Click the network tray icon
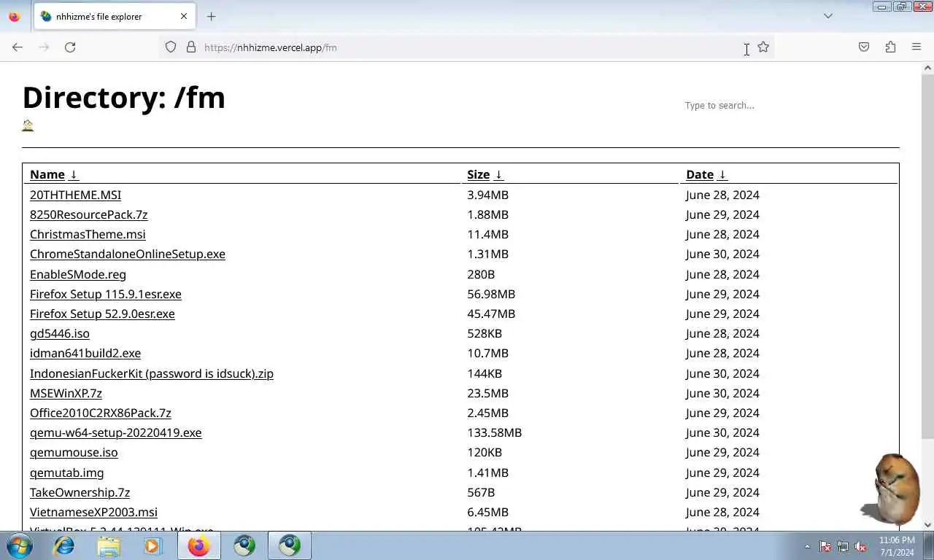Image resolution: width=934 pixels, height=560 pixels. pyautogui.click(x=843, y=546)
